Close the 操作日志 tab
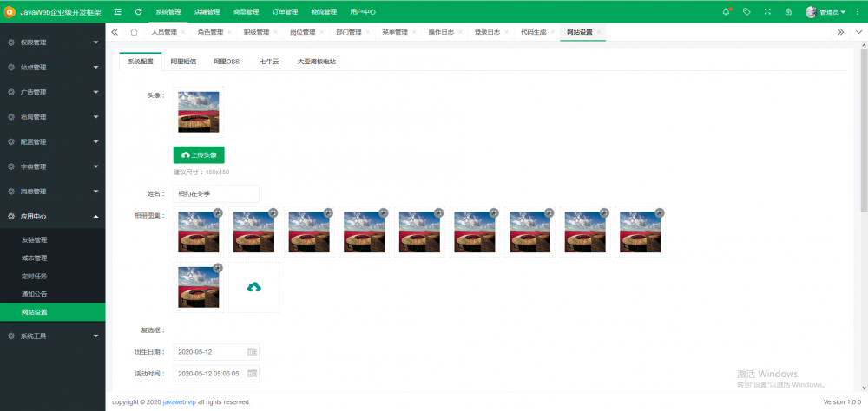868x411 pixels. pyautogui.click(x=460, y=32)
